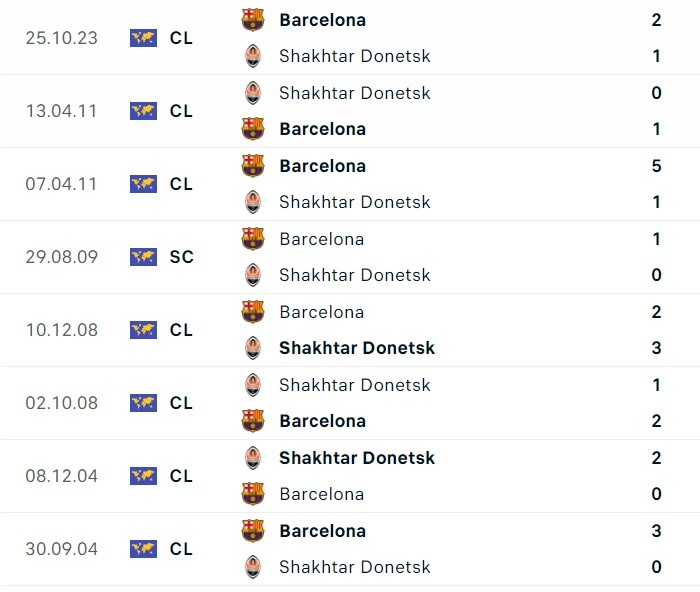Open Shakhtar Donetsk name in 08.12.04 match
The height and width of the screenshot is (592, 700).
357,458
